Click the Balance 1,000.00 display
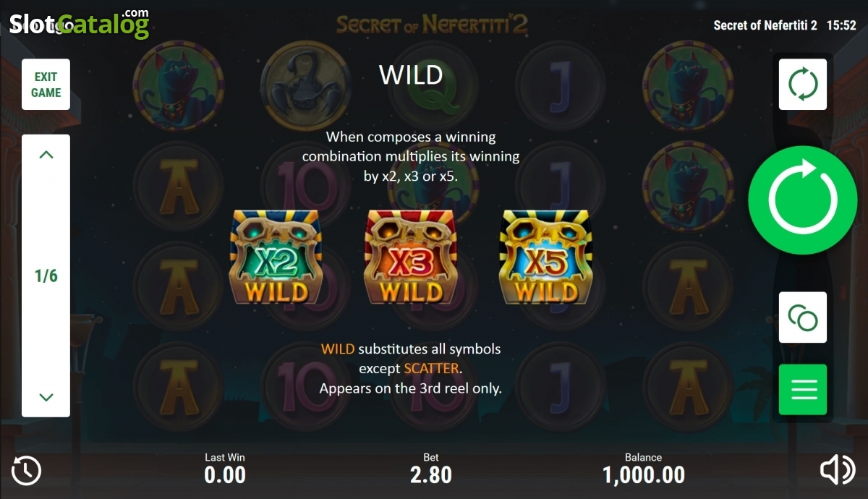The image size is (868, 499). click(644, 475)
